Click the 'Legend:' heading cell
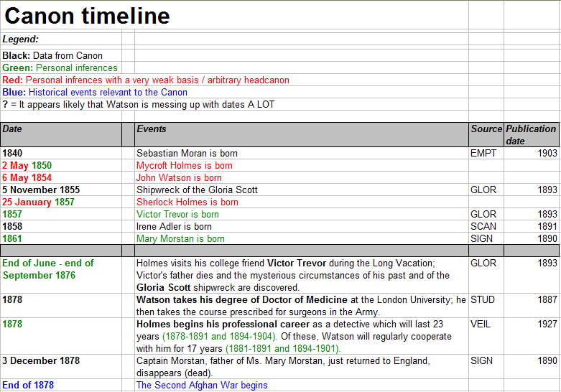Screen dimensions: 561x392 point(21,39)
